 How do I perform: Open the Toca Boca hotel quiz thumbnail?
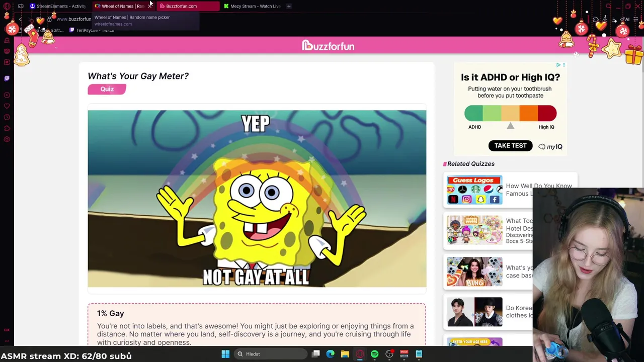[x=474, y=230]
